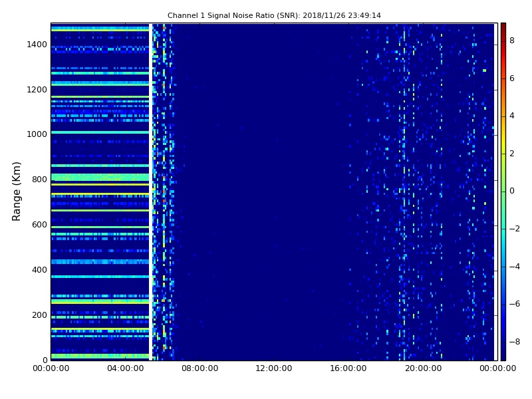
Task: Click the colorbar tick label '6'
Action: pos(512,78)
